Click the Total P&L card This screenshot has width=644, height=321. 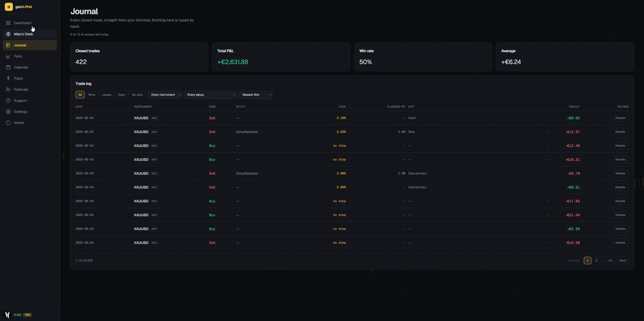(x=281, y=57)
